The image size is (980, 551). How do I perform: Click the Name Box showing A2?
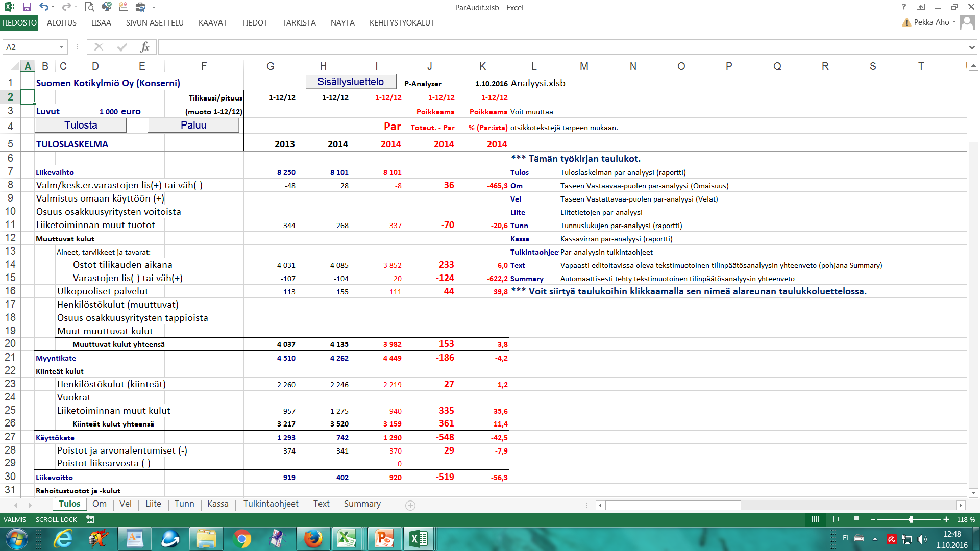tap(31, 47)
